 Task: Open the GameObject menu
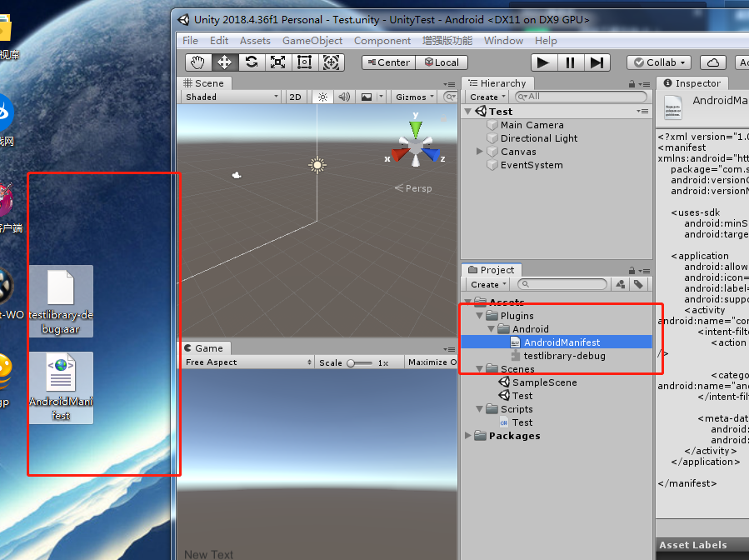click(312, 41)
